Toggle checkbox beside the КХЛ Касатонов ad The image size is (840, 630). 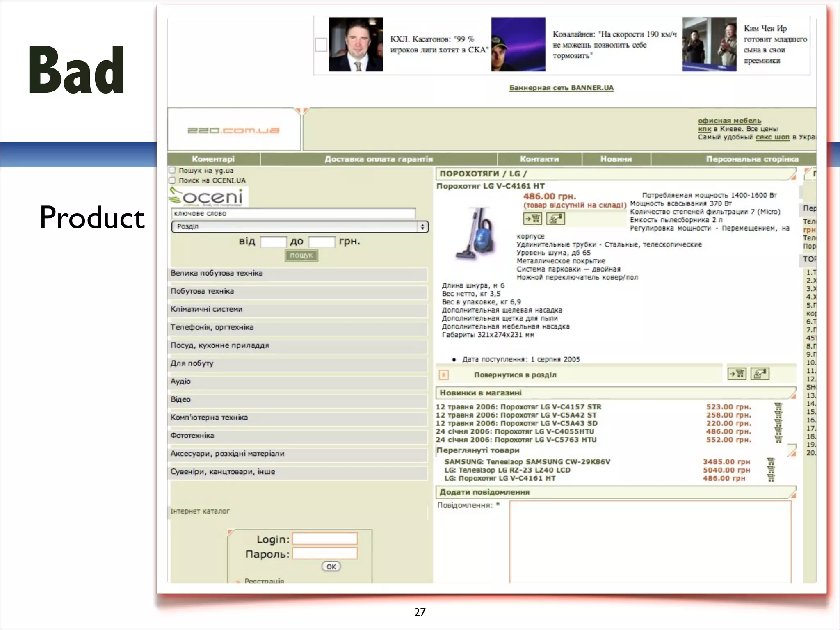pyautogui.click(x=321, y=44)
